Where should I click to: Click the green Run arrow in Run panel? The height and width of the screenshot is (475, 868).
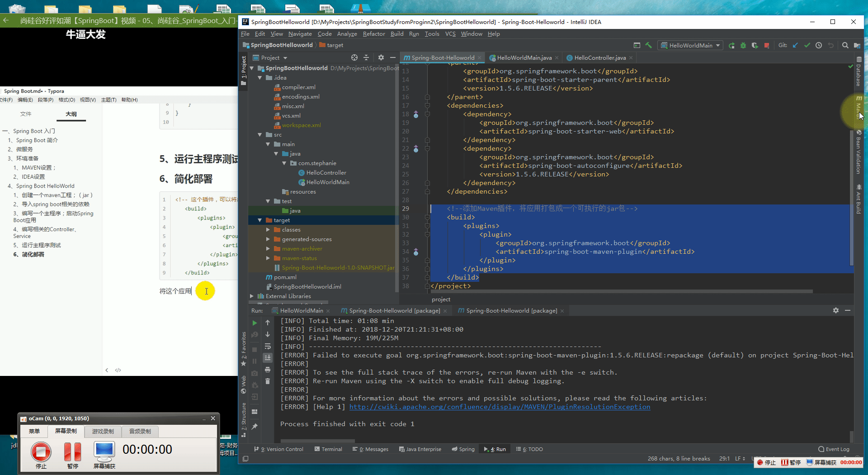255,323
